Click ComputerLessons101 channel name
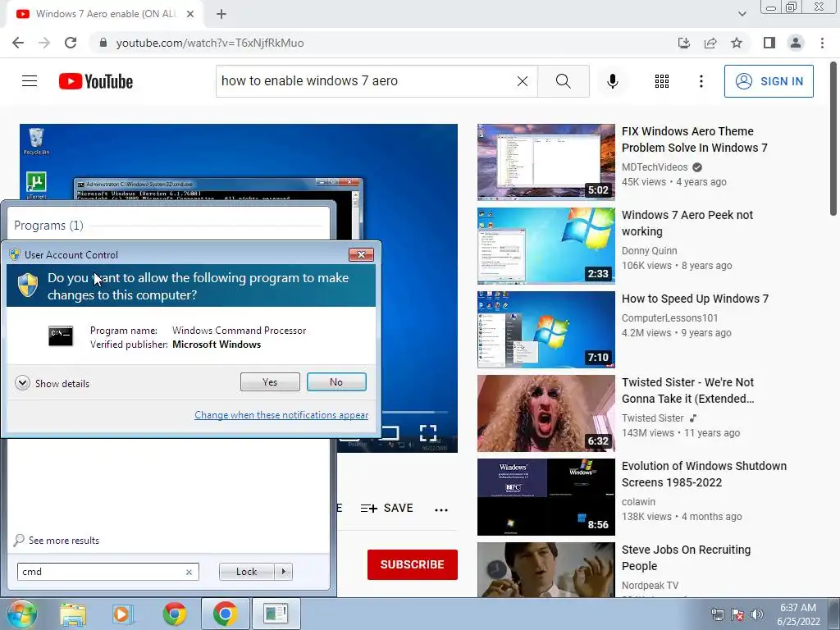Screen dimensions: 840x630 click(669, 318)
